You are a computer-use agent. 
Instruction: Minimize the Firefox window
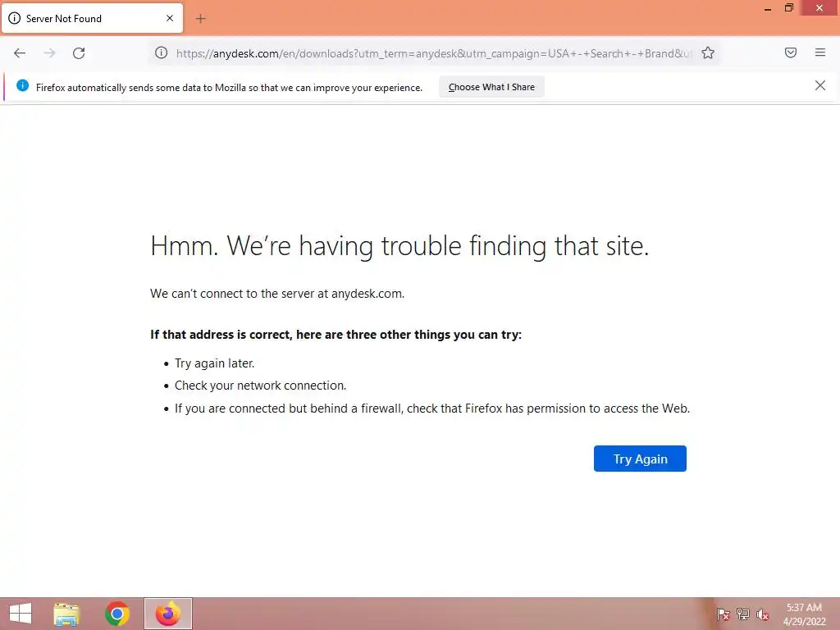point(768,9)
